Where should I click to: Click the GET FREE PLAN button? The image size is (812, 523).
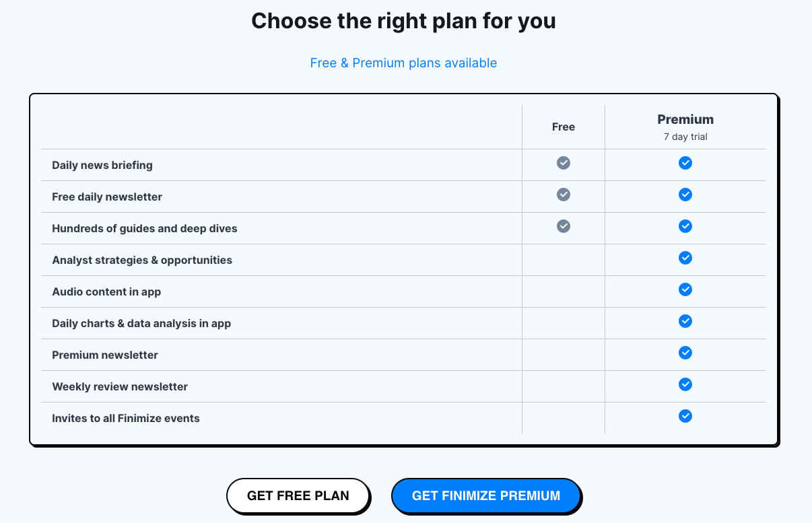[x=298, y=495]
